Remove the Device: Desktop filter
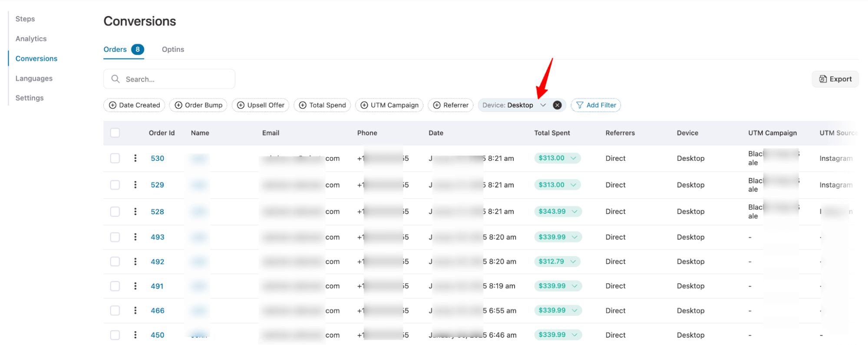The height and width of the screenshot is (345, 868). 557,105
